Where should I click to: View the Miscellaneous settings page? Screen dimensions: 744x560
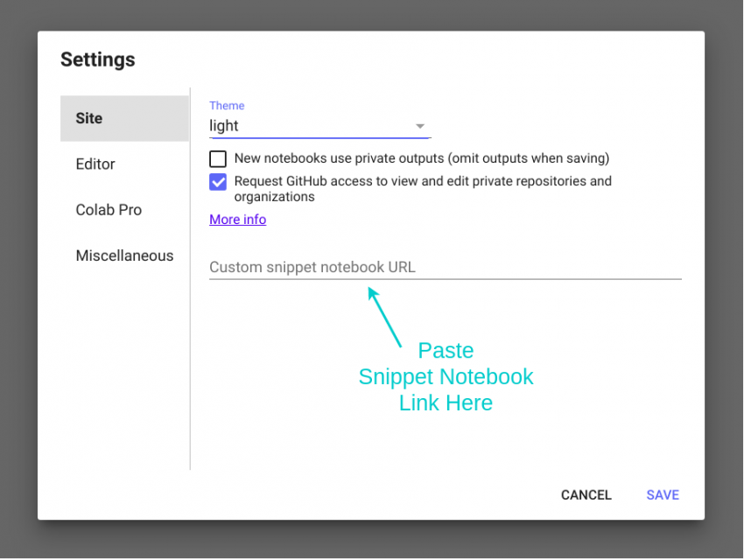[124, 255]
